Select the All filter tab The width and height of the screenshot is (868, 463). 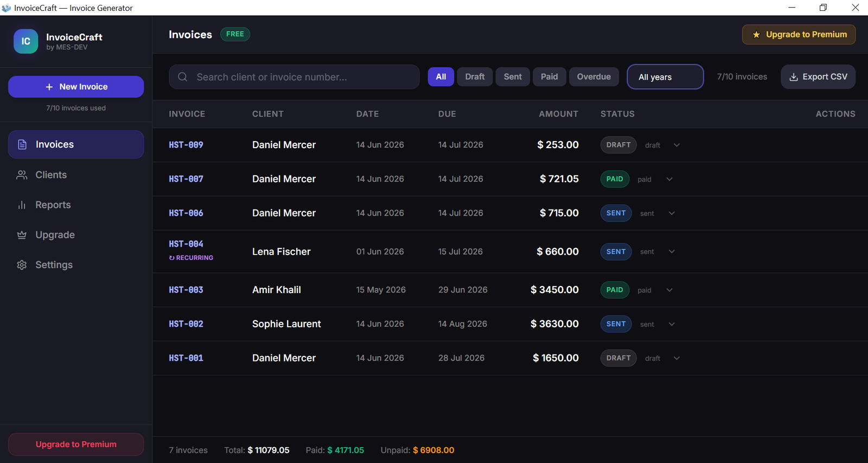(x=441, y=77)
